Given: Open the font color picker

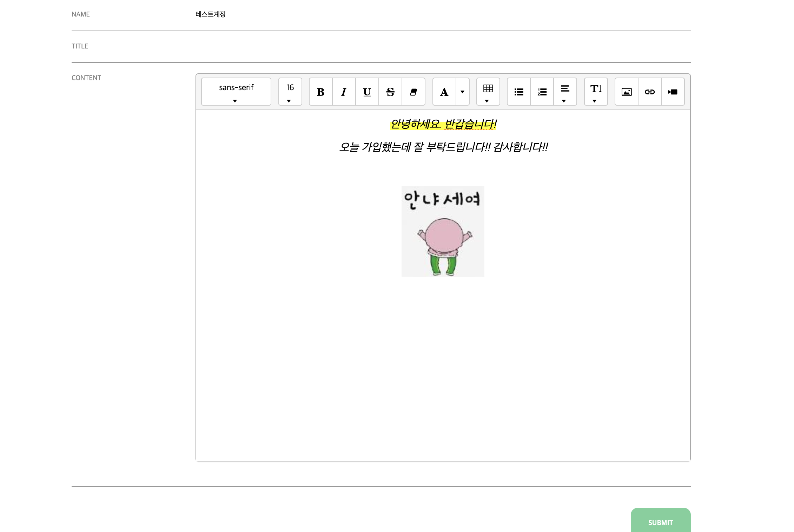Looking at the screenshot, I should click(x=444, y=92).
